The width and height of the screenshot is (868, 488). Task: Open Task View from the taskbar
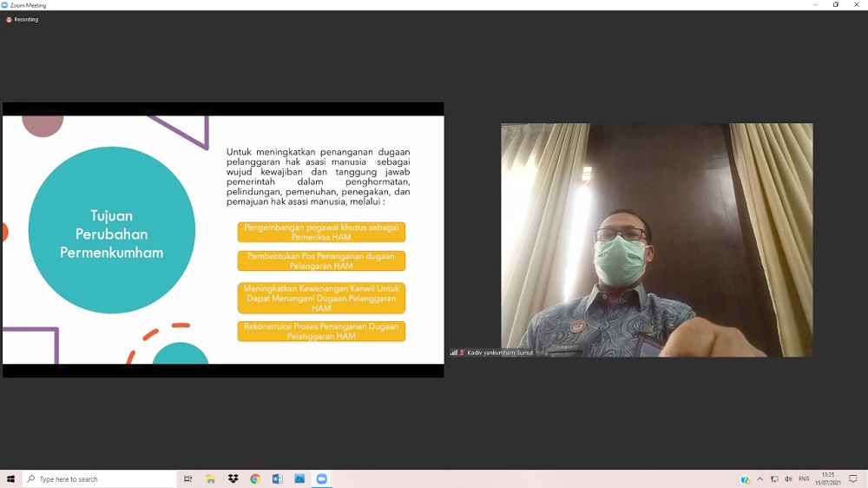coord(187,478)
